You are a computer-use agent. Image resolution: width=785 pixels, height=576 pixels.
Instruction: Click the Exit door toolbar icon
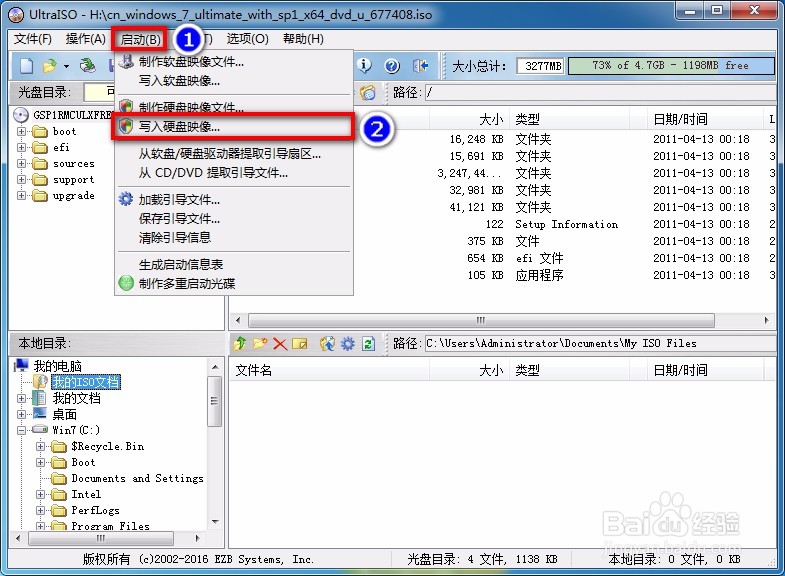click(421, 66)
